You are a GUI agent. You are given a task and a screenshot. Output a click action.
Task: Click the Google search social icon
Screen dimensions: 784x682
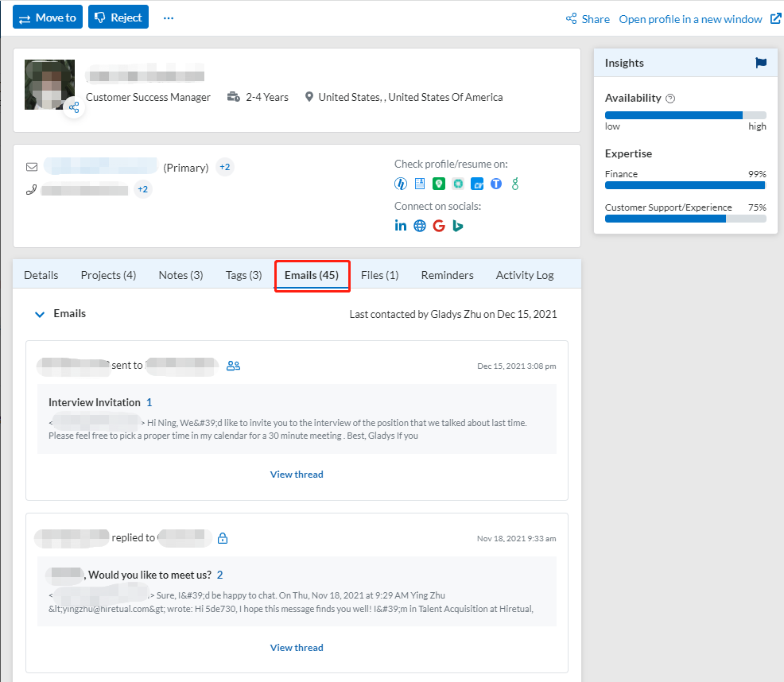[439, 226]
